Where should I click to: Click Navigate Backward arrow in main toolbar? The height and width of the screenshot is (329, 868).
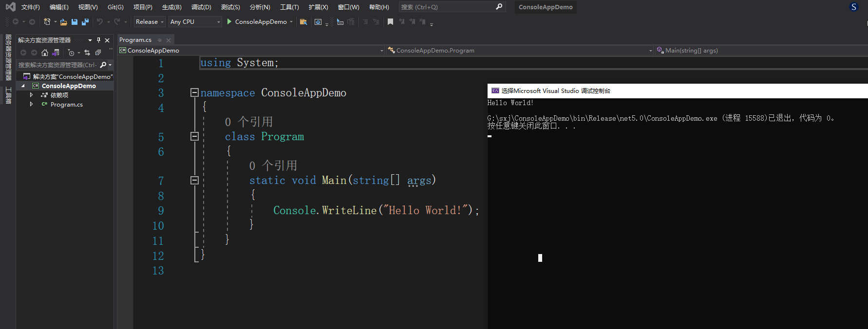click(x=16, y=22)
